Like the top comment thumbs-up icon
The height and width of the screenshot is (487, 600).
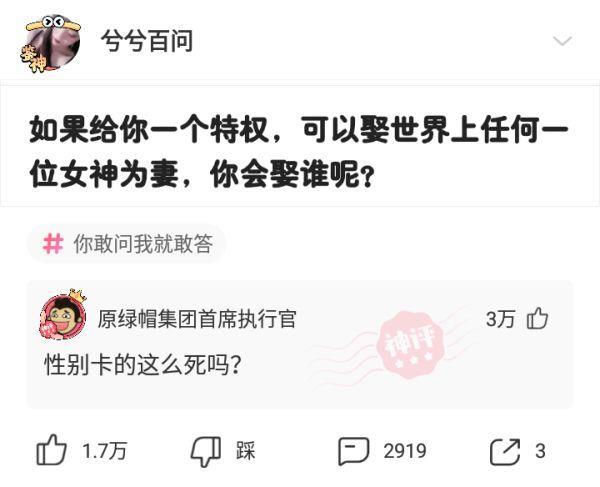538,318
